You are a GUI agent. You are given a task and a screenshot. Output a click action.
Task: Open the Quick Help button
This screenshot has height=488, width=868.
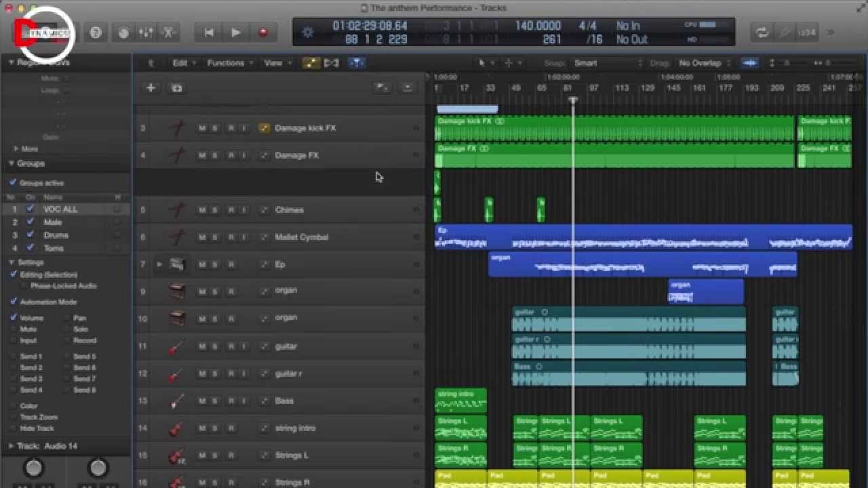click(x=96, y=32)
